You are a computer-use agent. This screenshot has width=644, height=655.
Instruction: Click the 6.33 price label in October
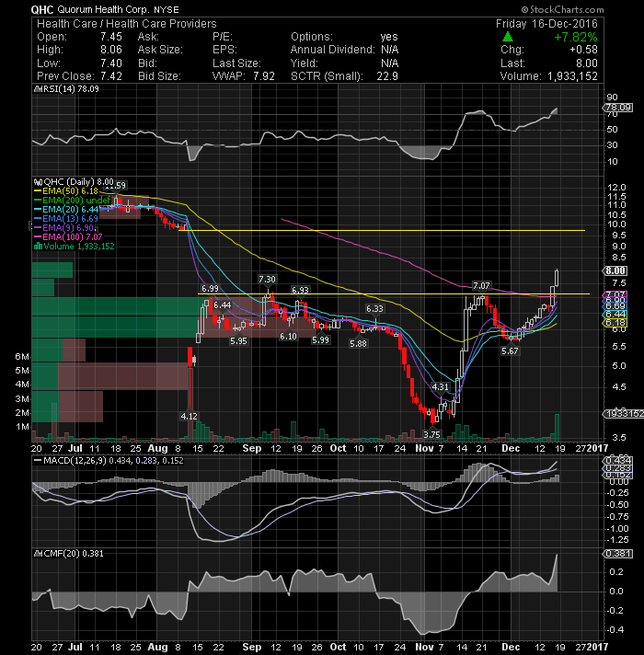[374, 309]
